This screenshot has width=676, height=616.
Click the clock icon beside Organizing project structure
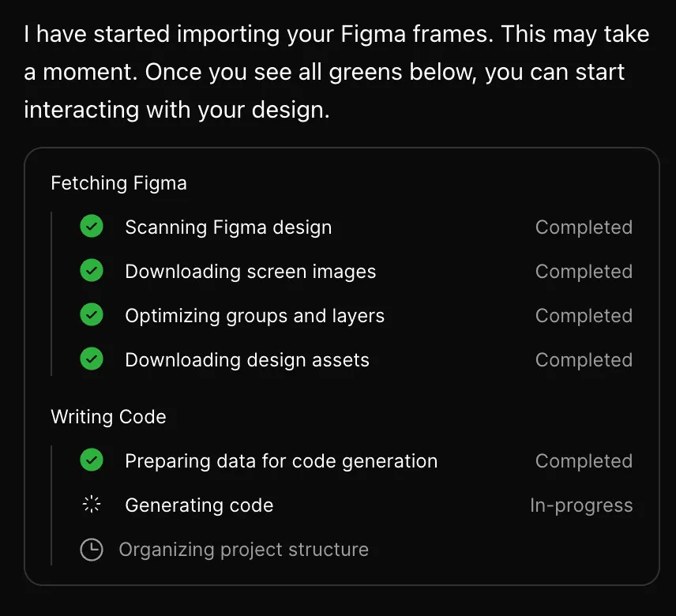click(92, 549)
